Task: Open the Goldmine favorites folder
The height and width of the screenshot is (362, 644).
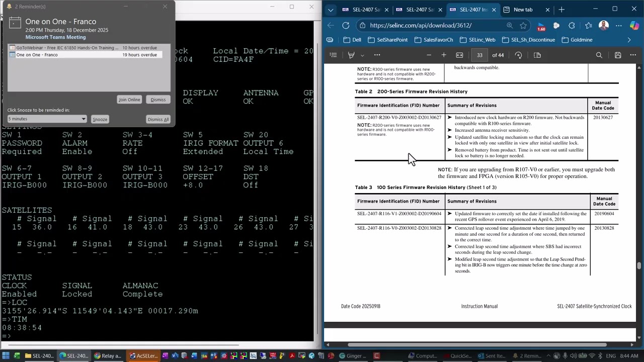Action: (x=577, y=40)
